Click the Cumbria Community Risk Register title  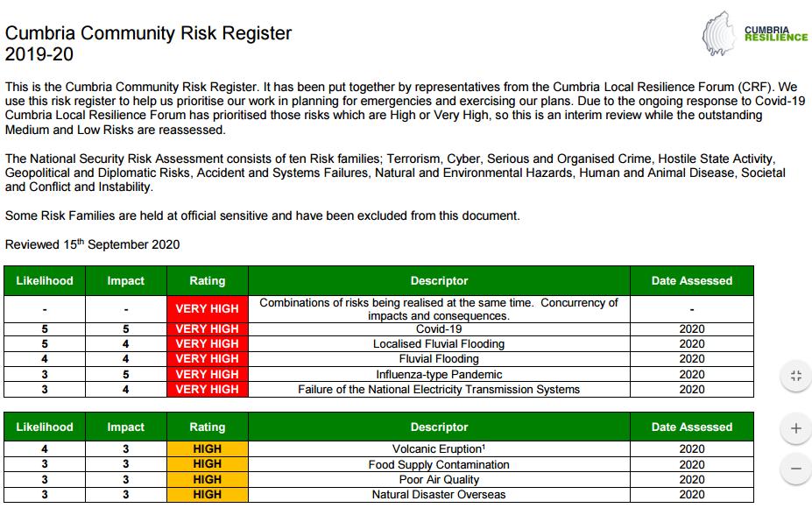[149, 33]
